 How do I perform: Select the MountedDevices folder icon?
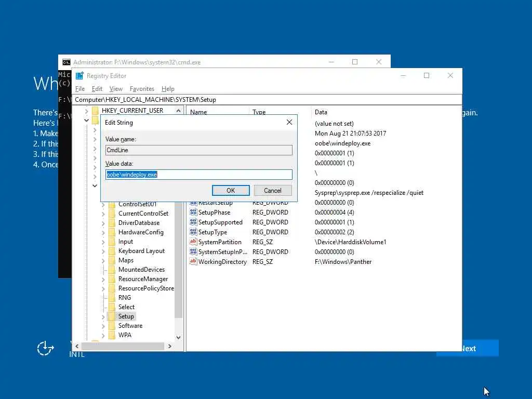112,270
